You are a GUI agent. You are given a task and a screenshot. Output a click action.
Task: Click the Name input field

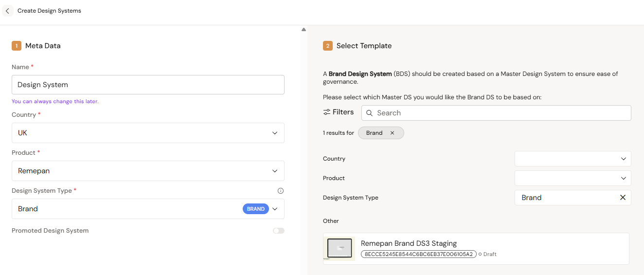point(148,85)
